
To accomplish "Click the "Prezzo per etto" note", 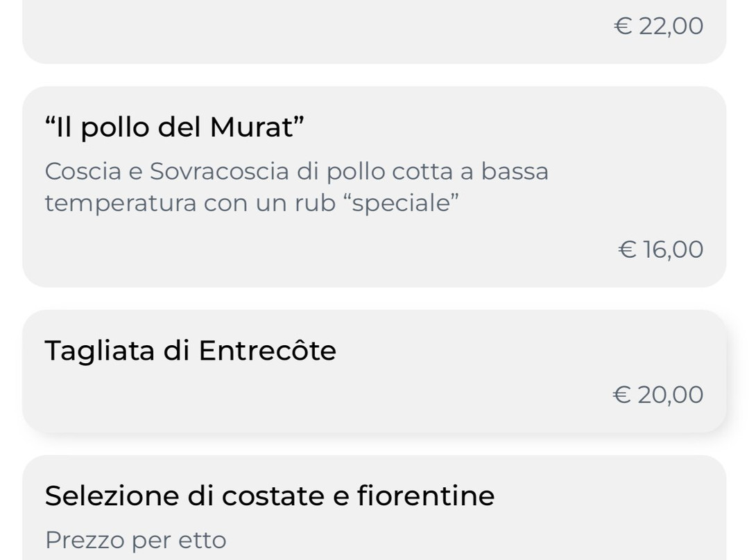I will [x=135, y=540].
